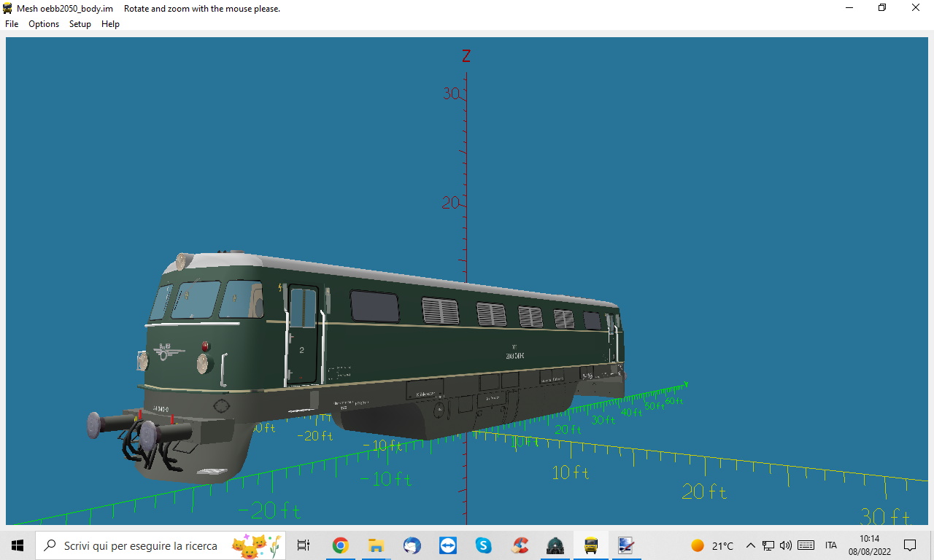Open the tunnel-icon app on taskbar
Screen dimensions: 934x560
[555, 545]
